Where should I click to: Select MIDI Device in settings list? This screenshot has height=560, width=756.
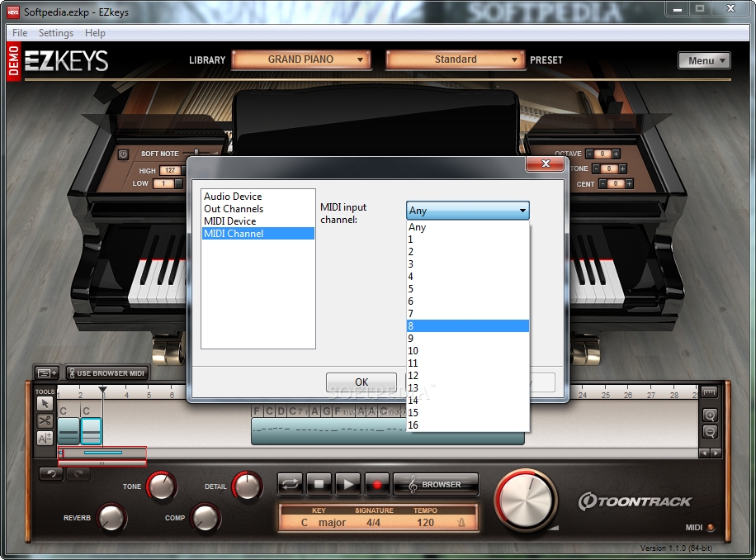point(258,221)
